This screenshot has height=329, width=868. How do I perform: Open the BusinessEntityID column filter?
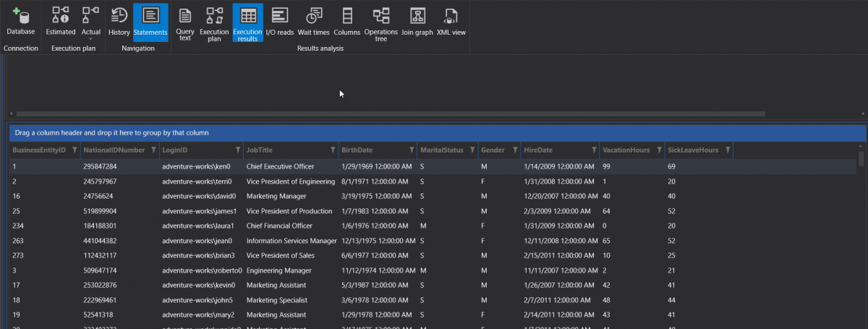coord(74,150)
